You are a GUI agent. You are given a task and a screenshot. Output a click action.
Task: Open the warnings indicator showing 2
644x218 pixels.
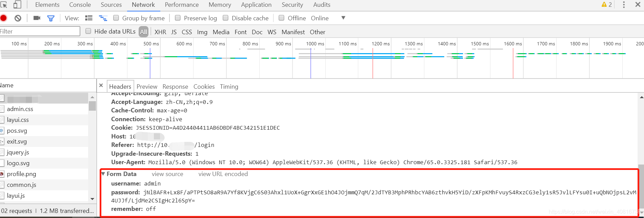(607, 5)
